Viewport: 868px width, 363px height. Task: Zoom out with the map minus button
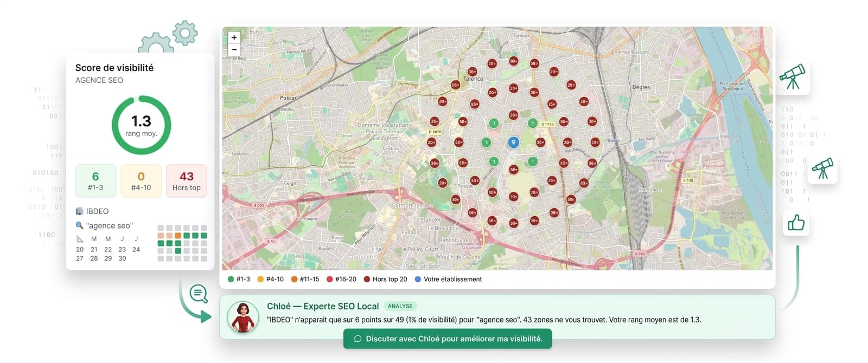(x=234, y=49)
